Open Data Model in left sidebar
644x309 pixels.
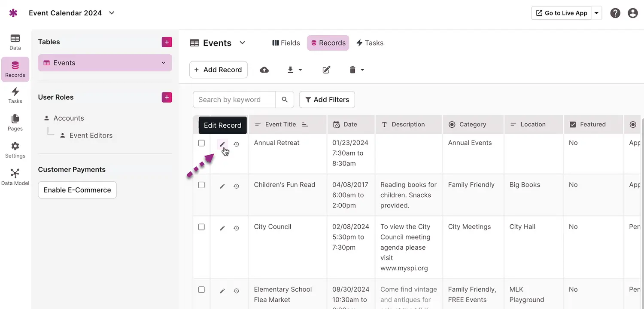click(15, 177)
